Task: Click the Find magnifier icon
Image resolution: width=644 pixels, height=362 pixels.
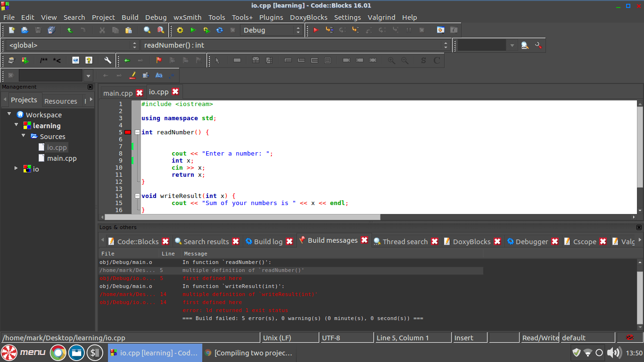Action: (x=147, y=30)
